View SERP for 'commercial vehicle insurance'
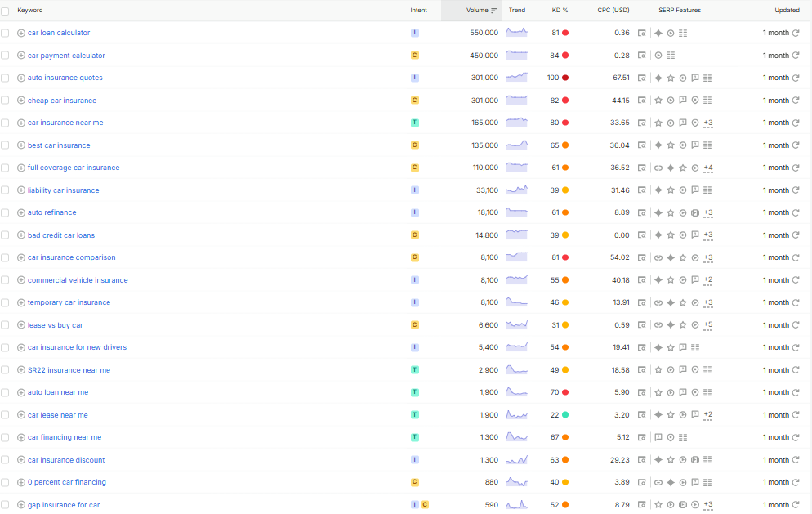The height and width of the screenshot is (514, 812). (641, 280)
